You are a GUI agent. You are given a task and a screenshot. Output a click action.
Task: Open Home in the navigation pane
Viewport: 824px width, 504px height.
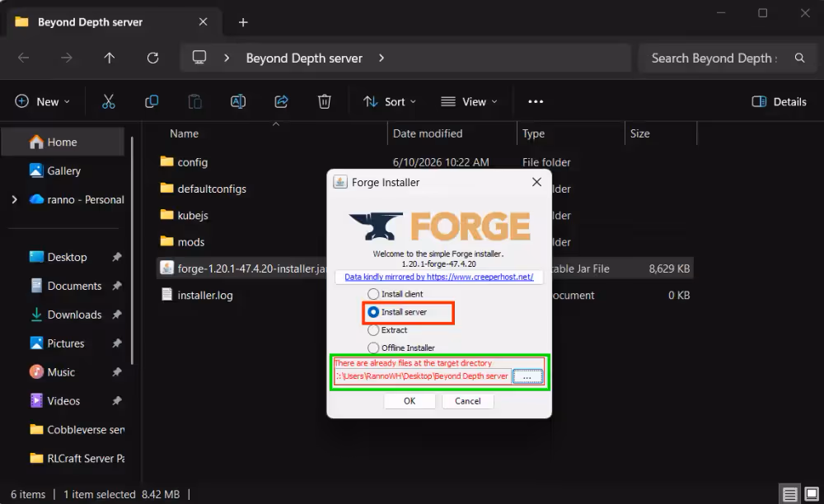[63, 142]
